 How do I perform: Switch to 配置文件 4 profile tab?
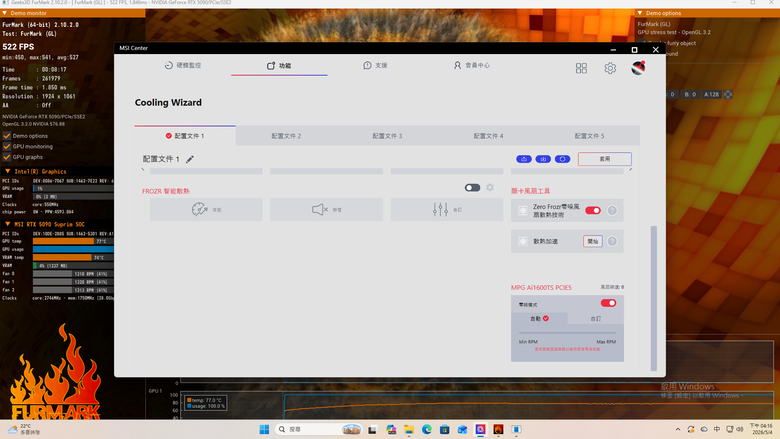(x=488, y=136)
